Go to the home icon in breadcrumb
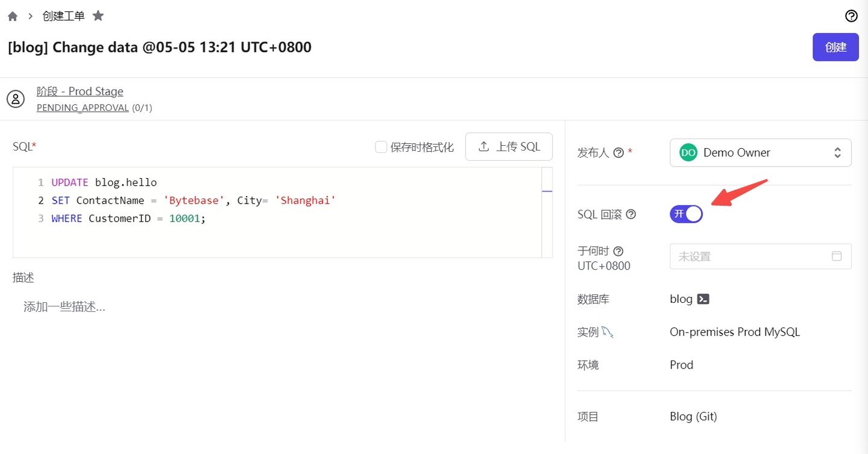 [x=13, y=16]
